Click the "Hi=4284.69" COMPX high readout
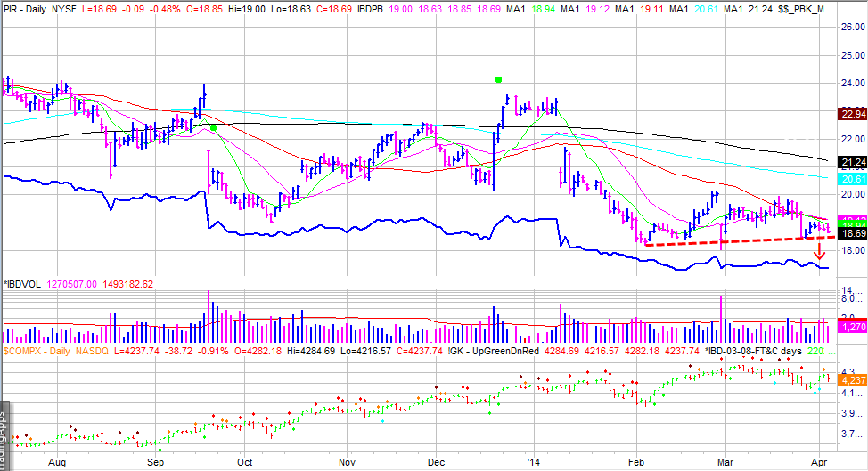 310,351
